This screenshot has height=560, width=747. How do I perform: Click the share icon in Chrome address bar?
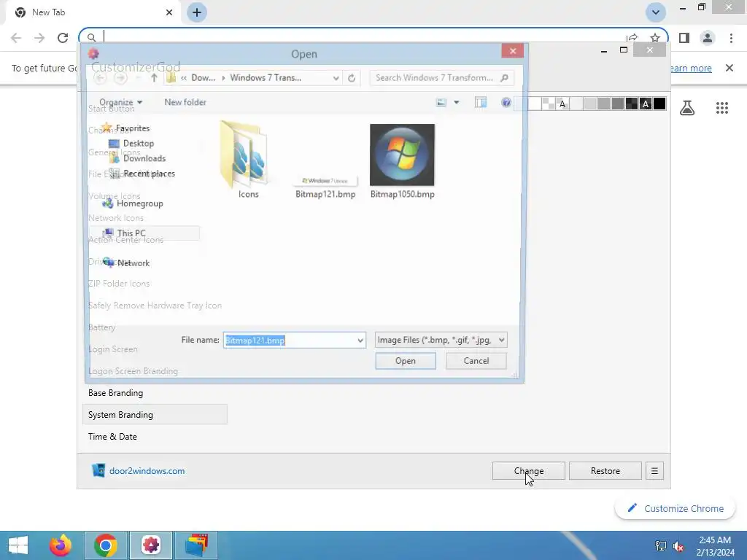pyautogui.click(x=632, y=38)
